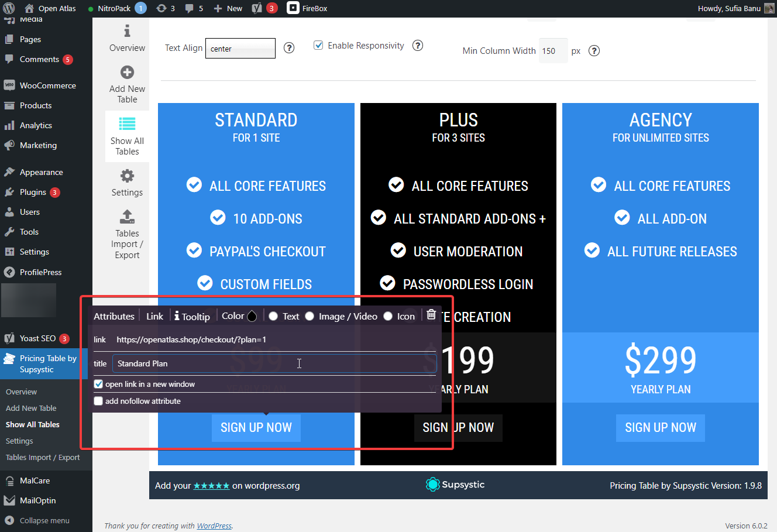
Task: Open the Color picker drop
Action: (x=252, y=316)
